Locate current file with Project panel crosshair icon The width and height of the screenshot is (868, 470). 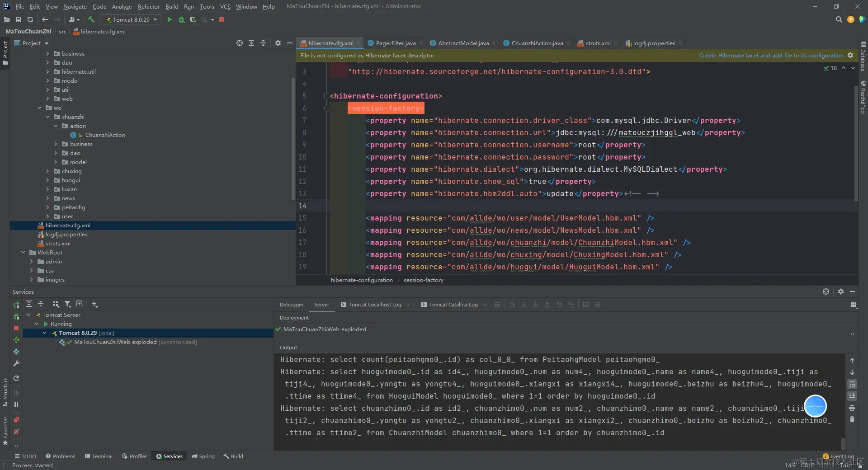(240, 43)
